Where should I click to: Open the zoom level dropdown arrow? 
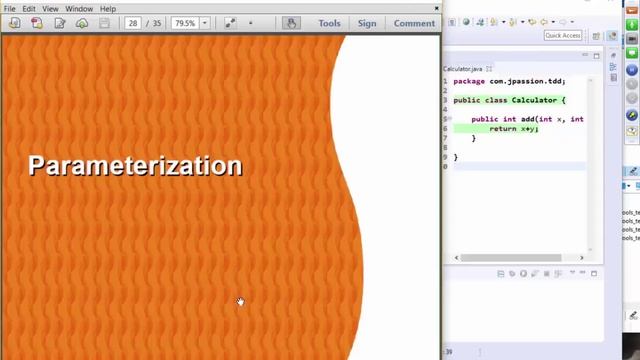pyautogui.click(x=205, y=23)
